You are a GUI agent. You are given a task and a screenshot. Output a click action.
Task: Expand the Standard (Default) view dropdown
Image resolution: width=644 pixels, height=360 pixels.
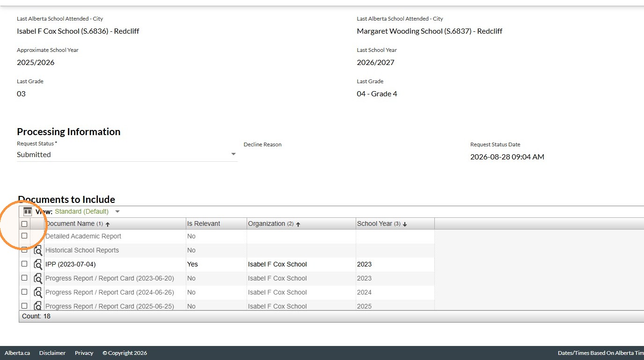[117, 211]
